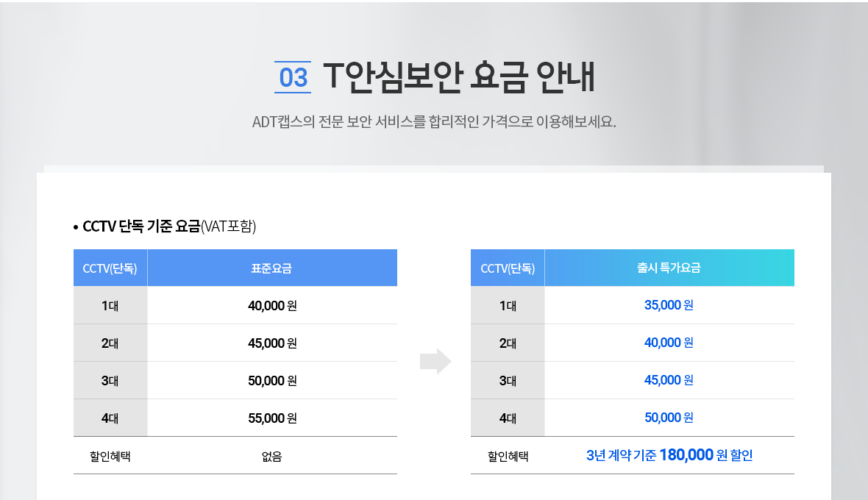The height and width of the screenshot is (500, 868).
Task: Click CCTV(단독) header in the special price table
Action: 508,268
